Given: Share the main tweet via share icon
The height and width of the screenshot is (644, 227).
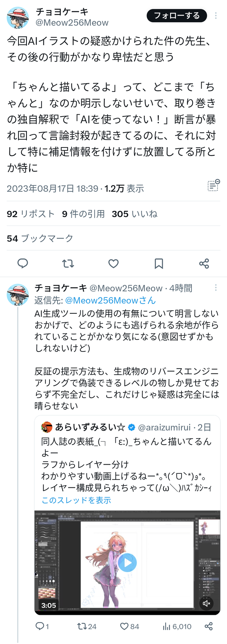Looking at the screenshot, I should [204, 263].
